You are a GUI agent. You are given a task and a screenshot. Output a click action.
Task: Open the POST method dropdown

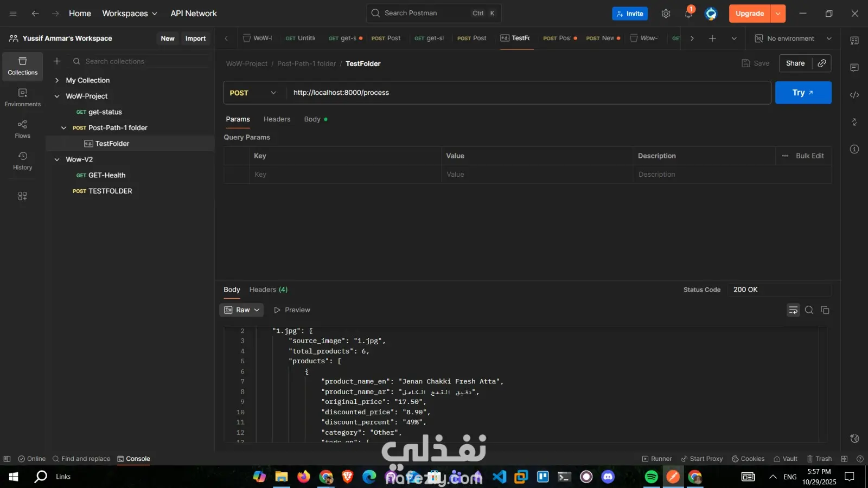(253, 93)
